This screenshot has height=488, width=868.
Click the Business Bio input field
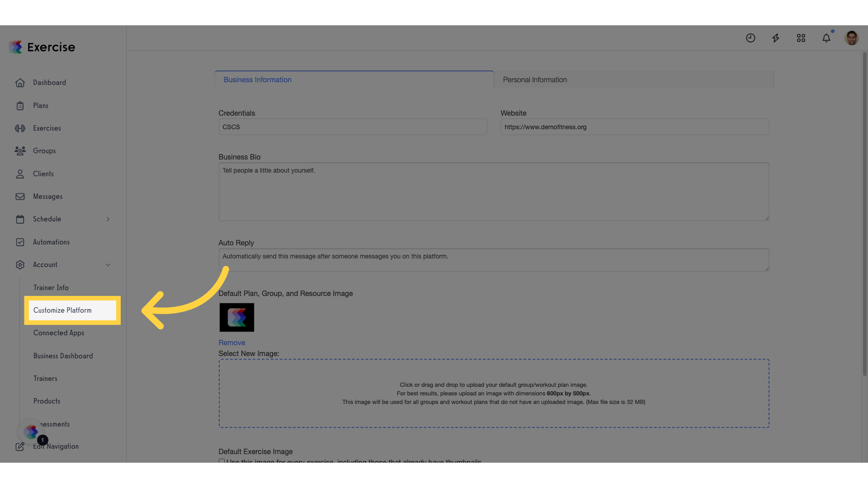click(494, 191)
